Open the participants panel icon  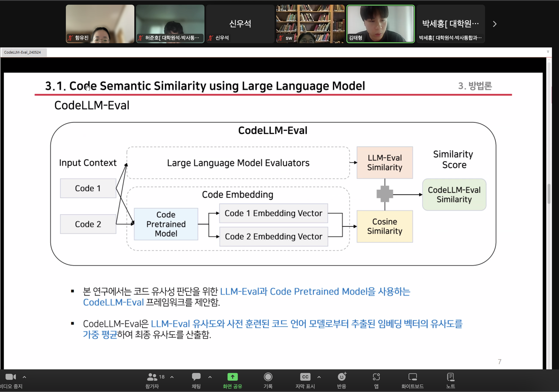coord(152,377)
